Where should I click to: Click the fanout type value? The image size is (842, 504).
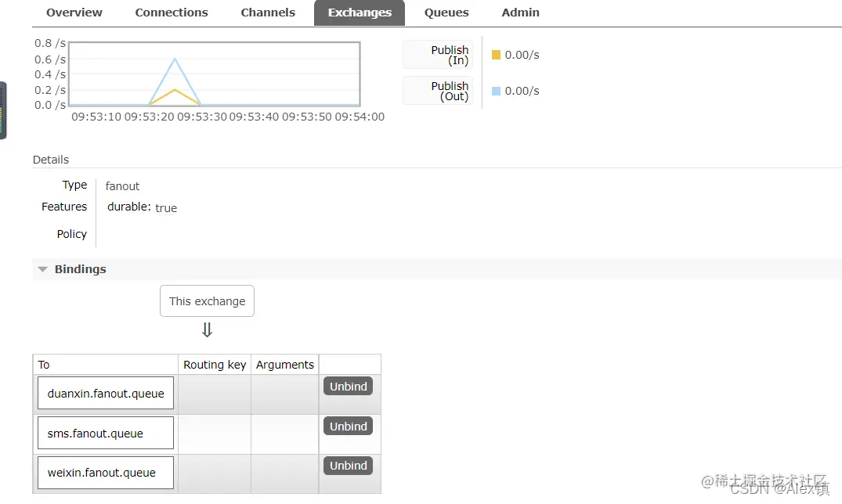pos(122,186)
